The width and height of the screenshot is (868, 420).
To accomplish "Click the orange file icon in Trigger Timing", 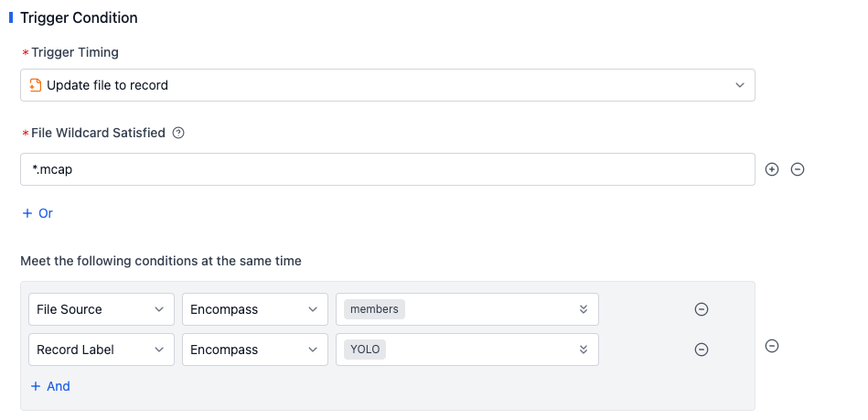I will [x=36, y=85].
